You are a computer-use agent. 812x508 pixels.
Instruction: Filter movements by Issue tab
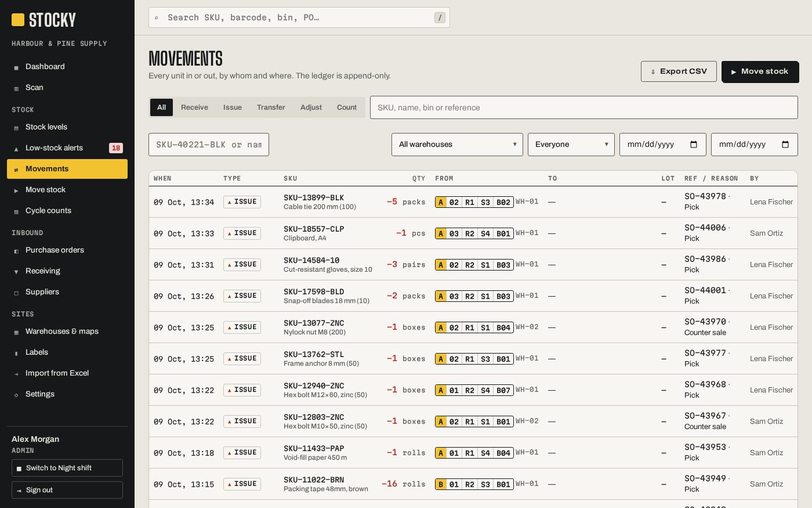point(233,107)
